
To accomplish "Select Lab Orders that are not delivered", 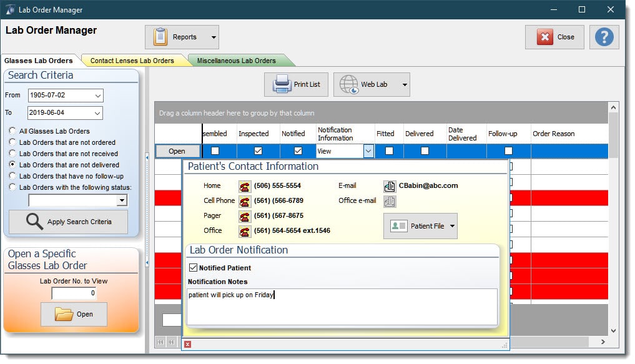I will coord(12,164).
